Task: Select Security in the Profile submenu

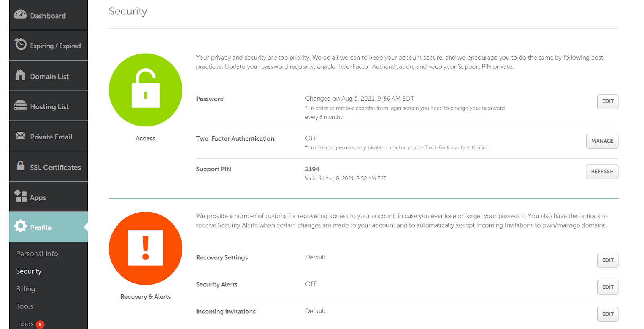Action: [29, 271]
